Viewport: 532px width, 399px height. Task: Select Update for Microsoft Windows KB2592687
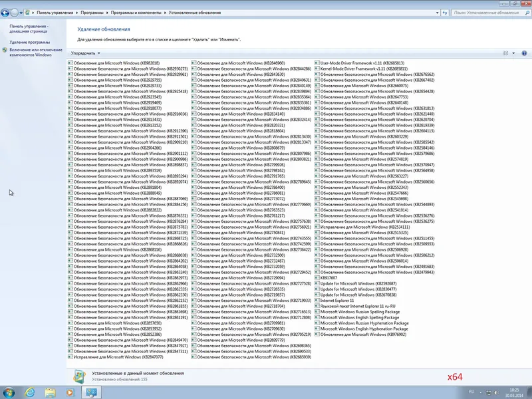[x=356, y=283]
